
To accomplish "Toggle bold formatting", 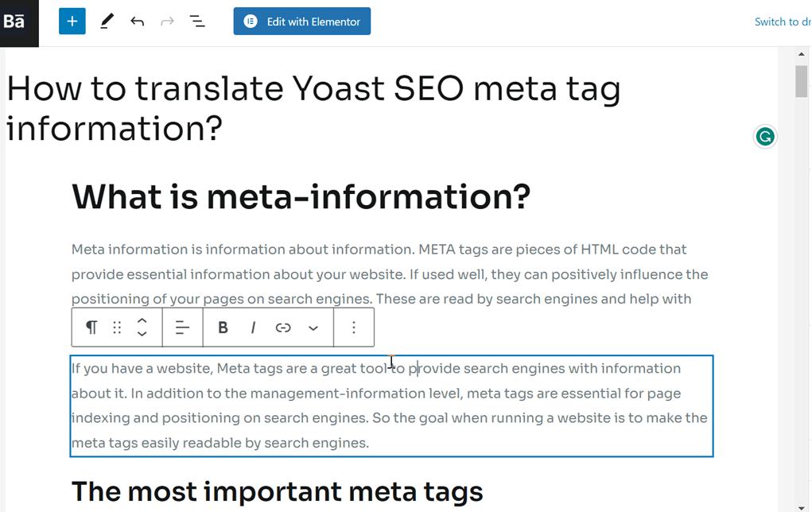I will (223, 328).
